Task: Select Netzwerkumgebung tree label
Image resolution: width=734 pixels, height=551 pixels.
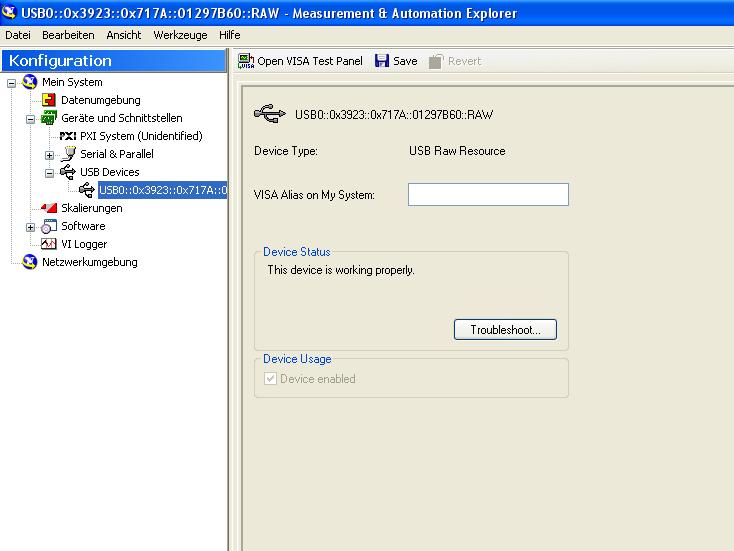Action: (90, 262)
